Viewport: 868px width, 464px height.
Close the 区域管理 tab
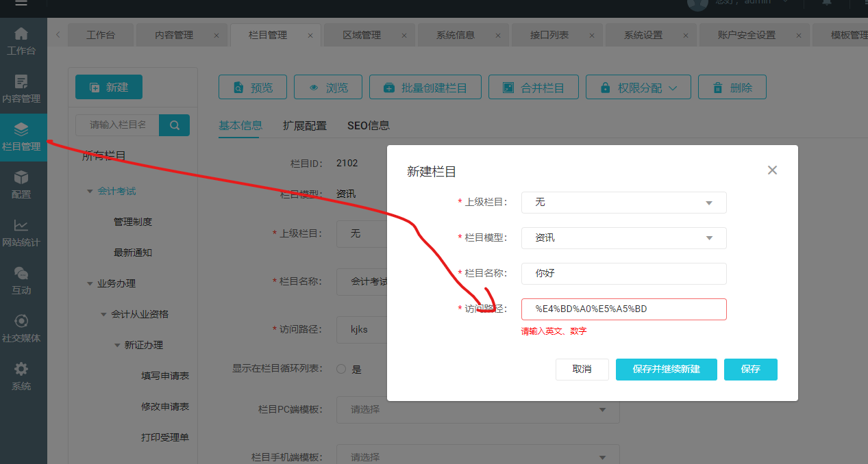tap(404, 36)
